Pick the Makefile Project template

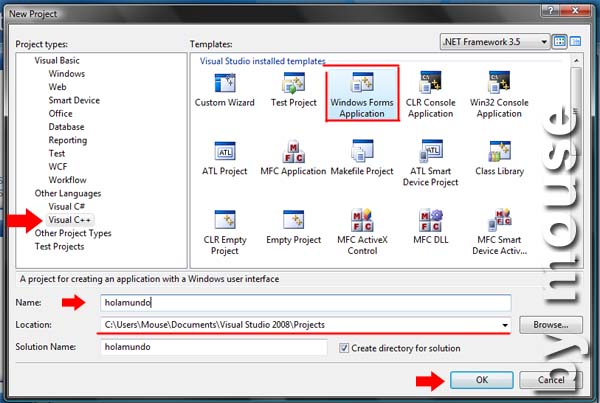click(362, 158)
